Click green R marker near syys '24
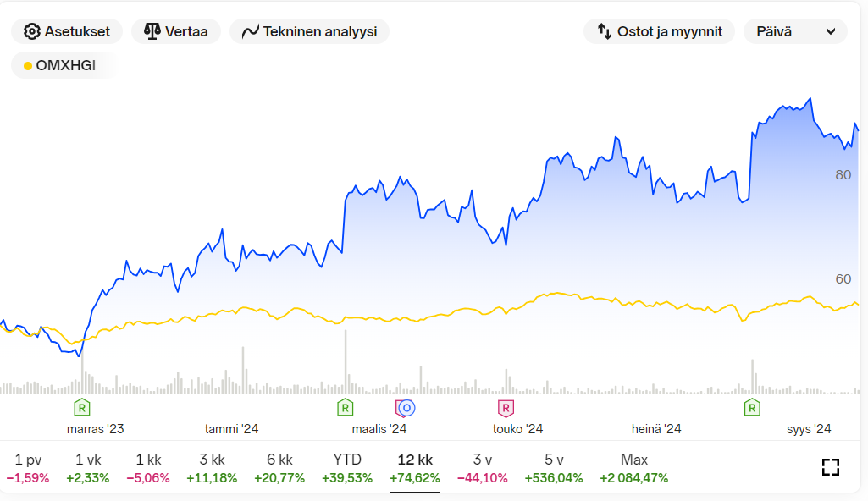Viewport: 868px width, 501px height. (752, 408)
